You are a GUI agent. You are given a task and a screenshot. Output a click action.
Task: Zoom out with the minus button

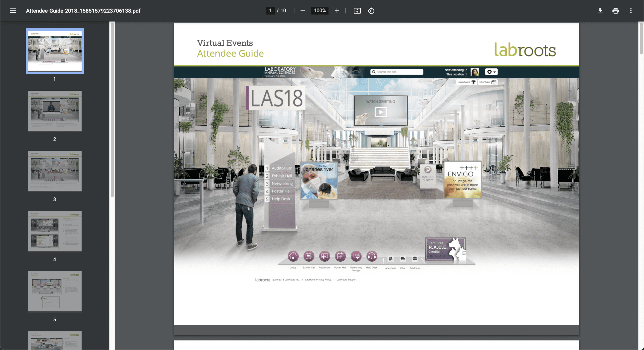(303, 11)
